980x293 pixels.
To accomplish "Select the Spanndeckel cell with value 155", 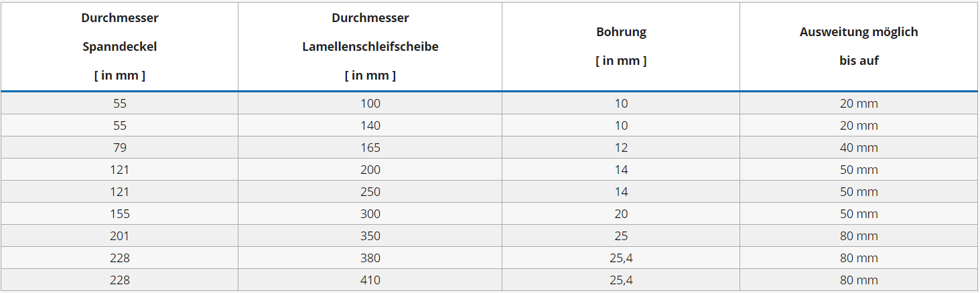I will coord(119,214).
